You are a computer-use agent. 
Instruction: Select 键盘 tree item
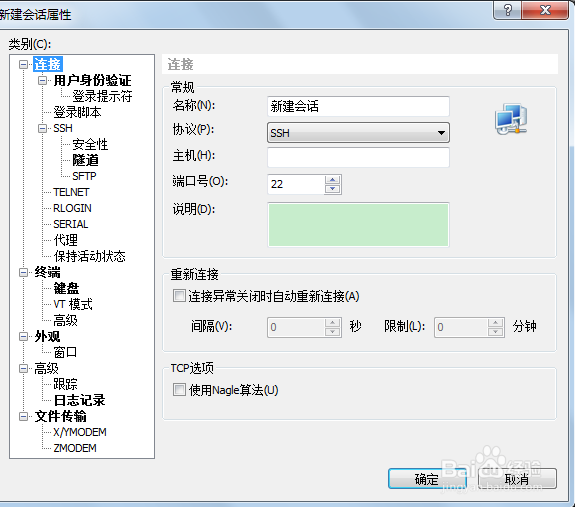tap(66, 288)
